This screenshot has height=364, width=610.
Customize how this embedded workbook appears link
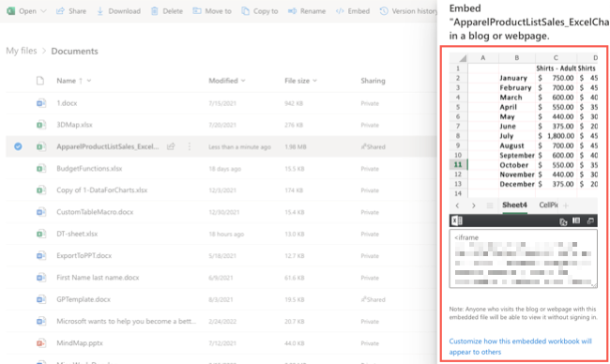520,346
